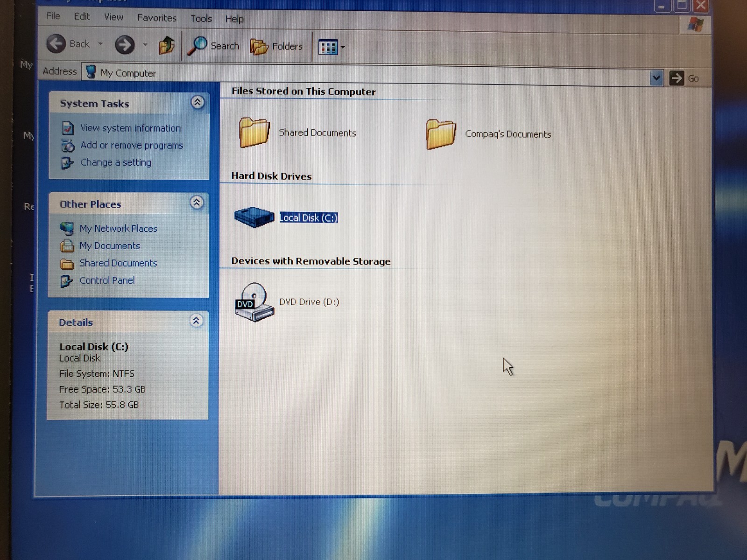Click the Local Disk (C:) label
747x560 pixels.
pyautogui.click(x=309, y=218)
